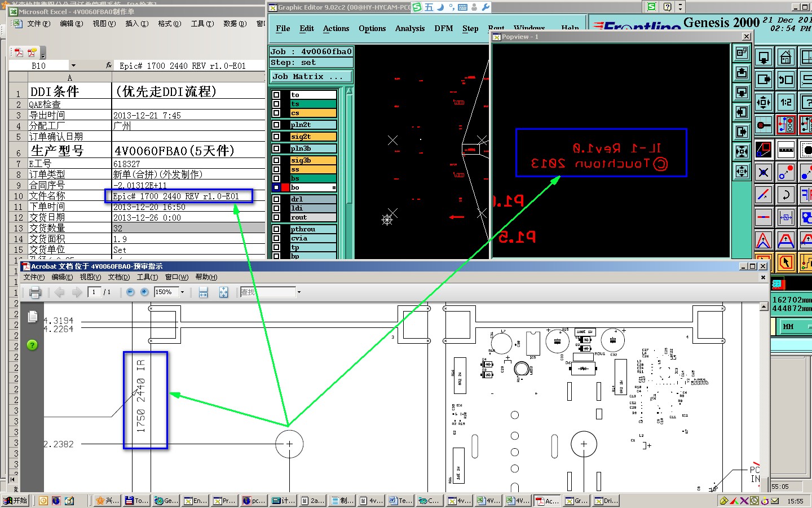Zoom out with the minus button in Acrobat
This screenshot has height=508, width=812.
(x=130, y=292)
